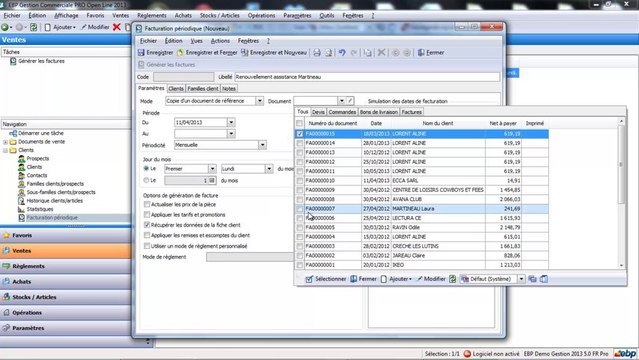Click the green back arrow in main toolbar
Viewport: 639px width, 360px height.
[x=4, y=27]
